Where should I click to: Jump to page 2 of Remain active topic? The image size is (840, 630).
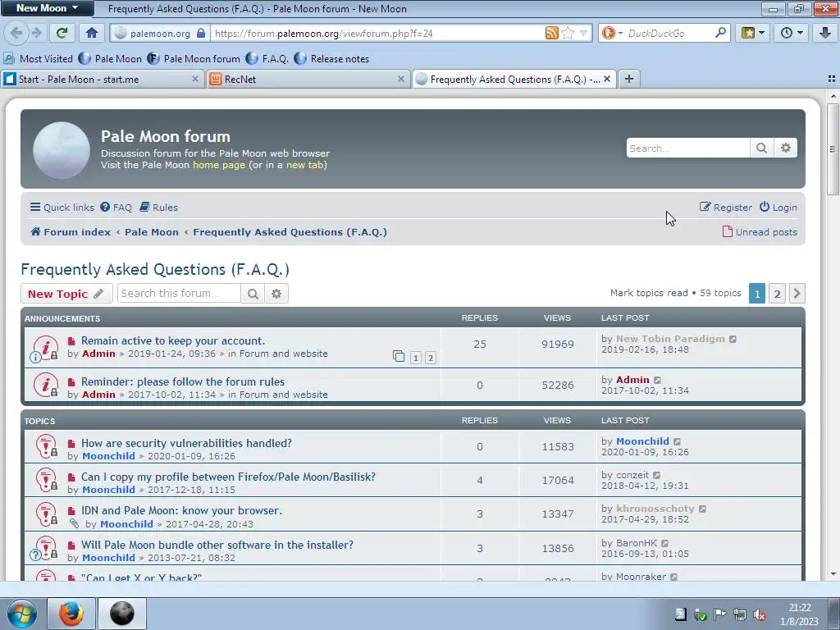click(430, 358)
